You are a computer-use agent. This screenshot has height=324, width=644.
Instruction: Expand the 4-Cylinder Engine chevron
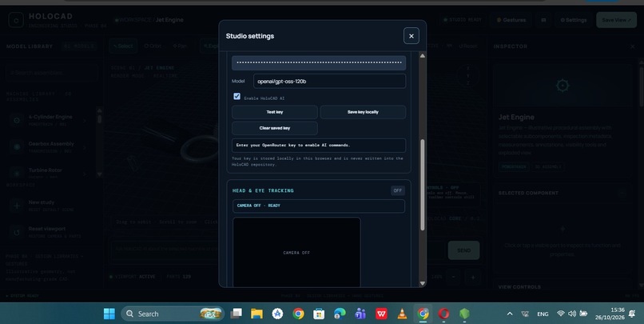click(85, 120)
